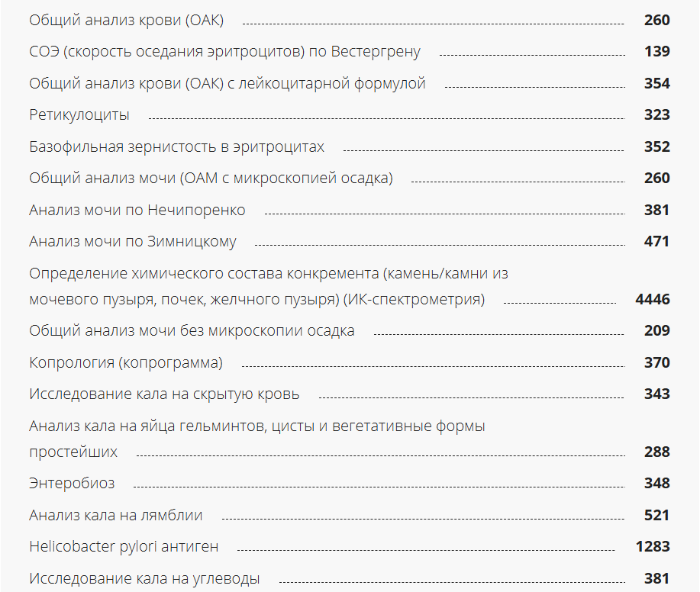This screenshot has height=592, width=700.
Task: Select Анализ мочи по Зимницкому
Action: pyautogui.click(x=133, y=242)
